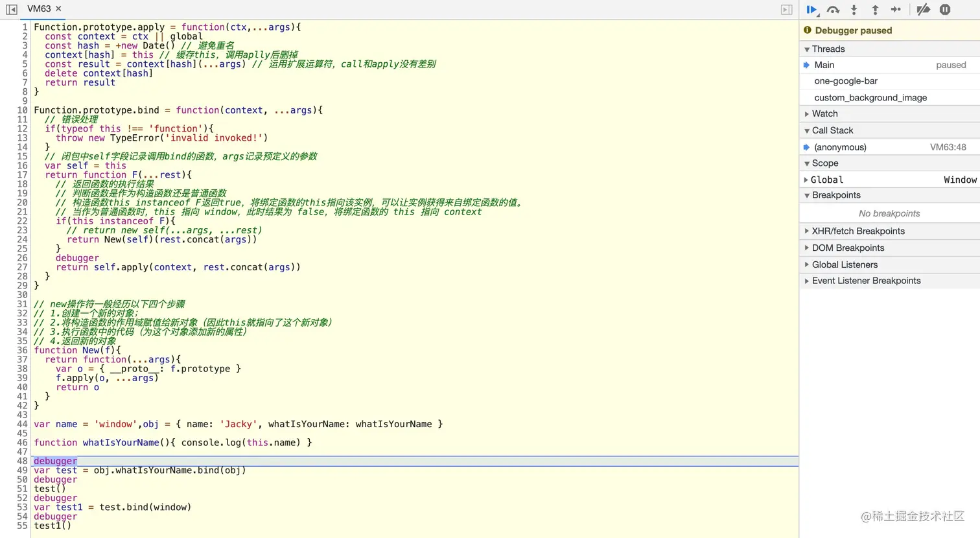Viewport: 980px width, 538px height.
Task: Expand XHR/fetch Breakpoints section
Action: 890,231
